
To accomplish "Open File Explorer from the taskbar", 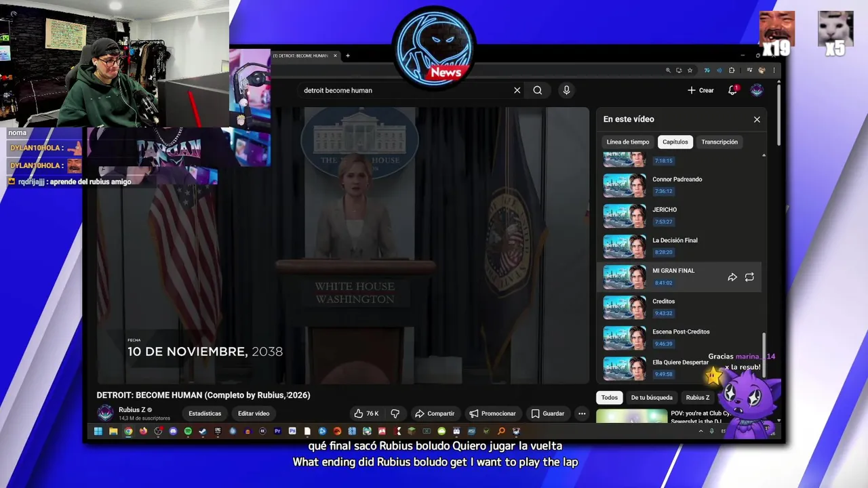I will [113, 431].
